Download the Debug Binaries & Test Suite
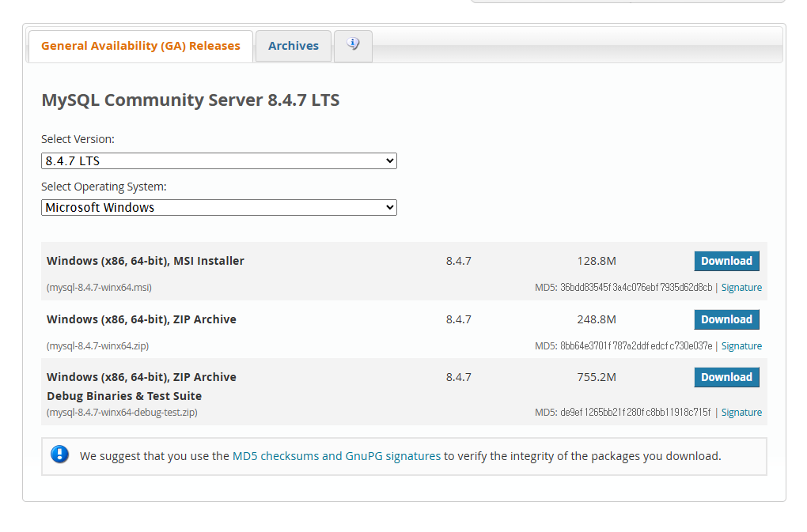Screen dimensions: 807x532 pos(726,377)
